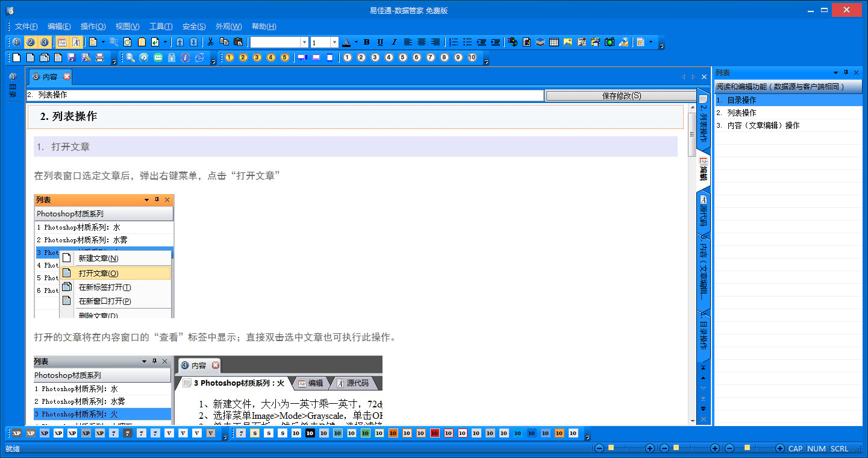
Task: Click the second zoom slider's minus button
Action: point(664,448)
